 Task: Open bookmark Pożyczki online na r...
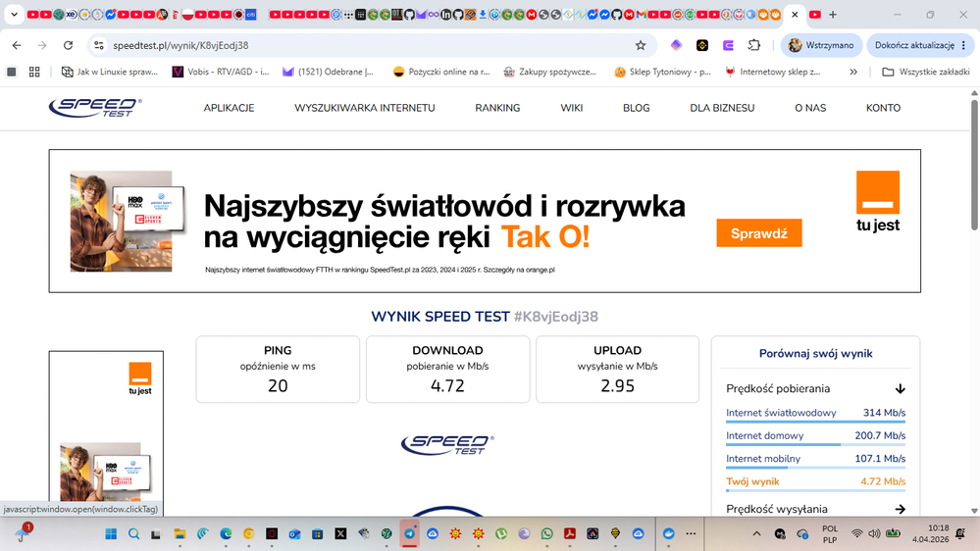441,72
